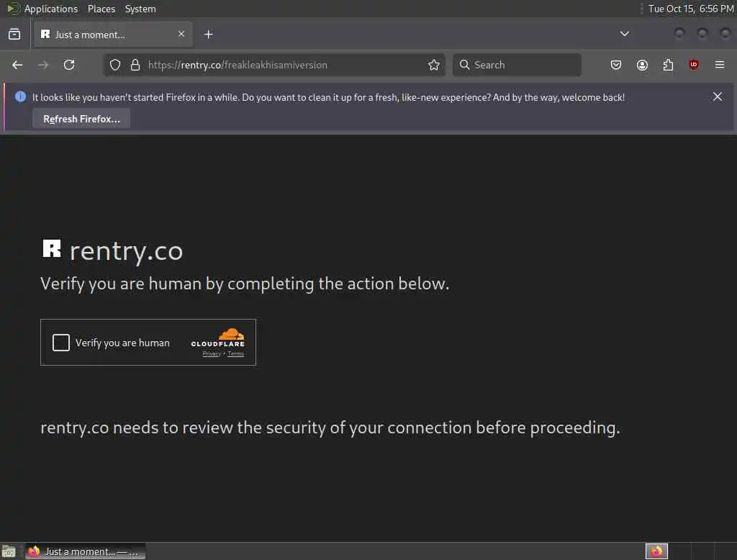Open the Applications menu

(x=51, y=9)
